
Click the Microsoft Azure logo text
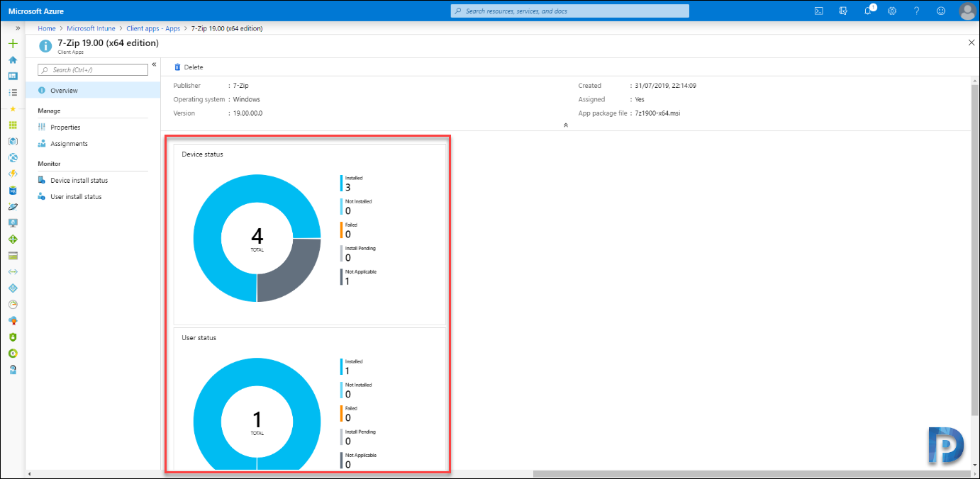coord(36,11)
